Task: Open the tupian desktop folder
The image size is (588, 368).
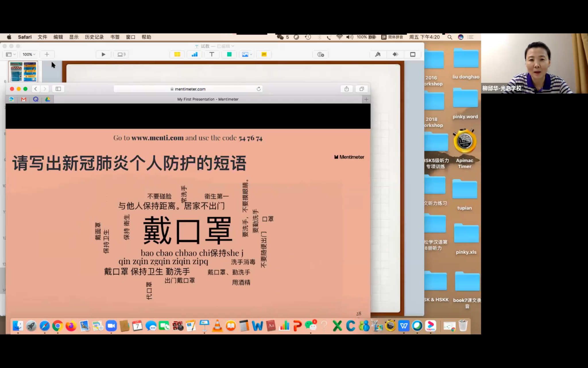Action: 465,195
